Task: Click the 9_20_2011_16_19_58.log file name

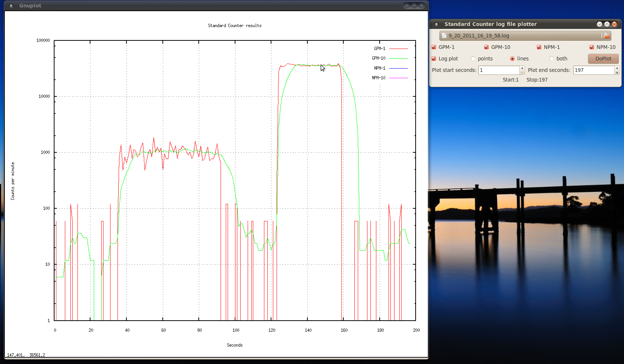Action: click(x=479, y=36)
